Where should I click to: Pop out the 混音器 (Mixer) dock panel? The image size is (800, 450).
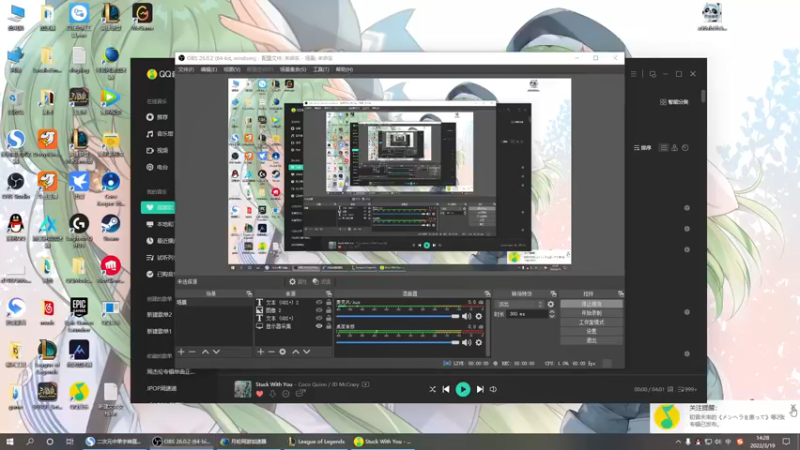coord(487,294)
